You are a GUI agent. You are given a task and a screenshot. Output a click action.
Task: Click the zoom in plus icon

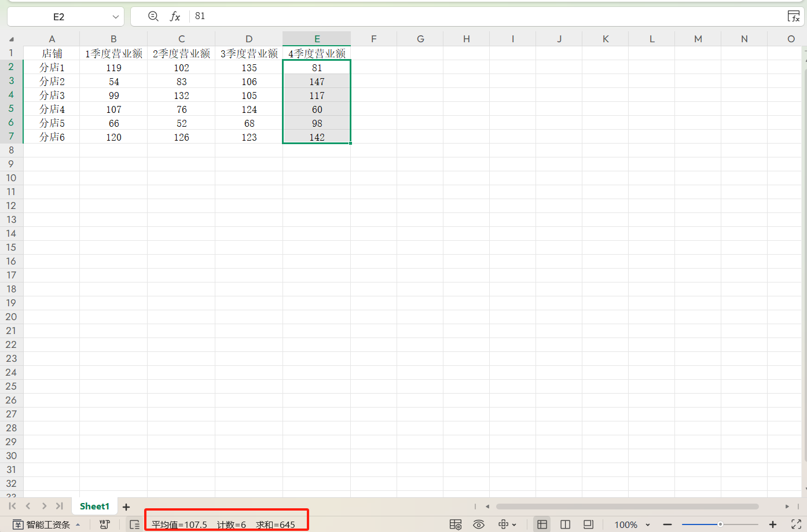tap(772, 524)
